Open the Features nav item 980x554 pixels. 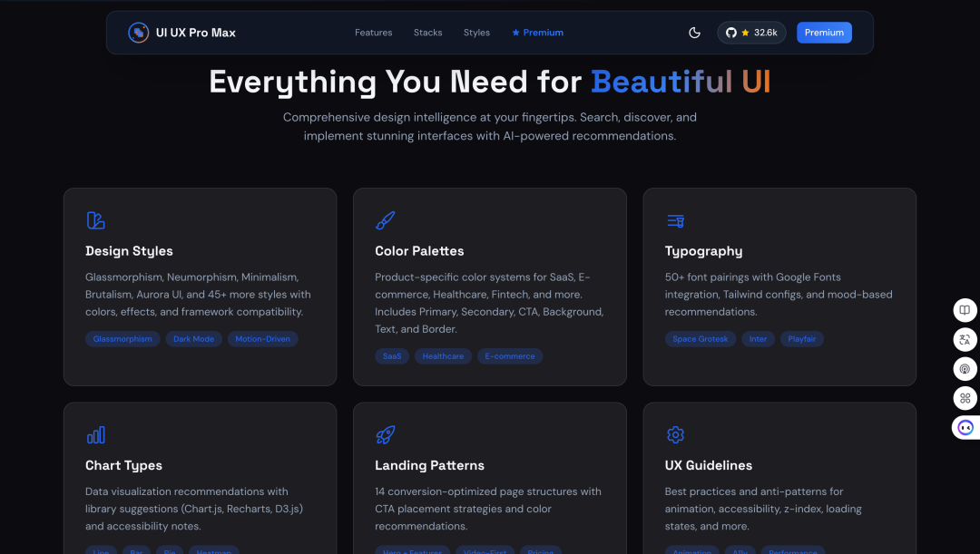click(373, 33)
